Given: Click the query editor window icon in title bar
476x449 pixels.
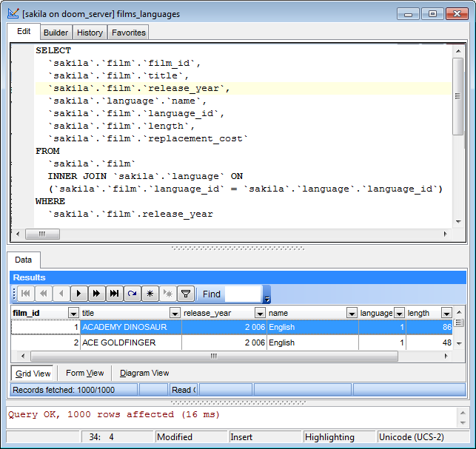Looking at the screenshot, I should point(13,13).
